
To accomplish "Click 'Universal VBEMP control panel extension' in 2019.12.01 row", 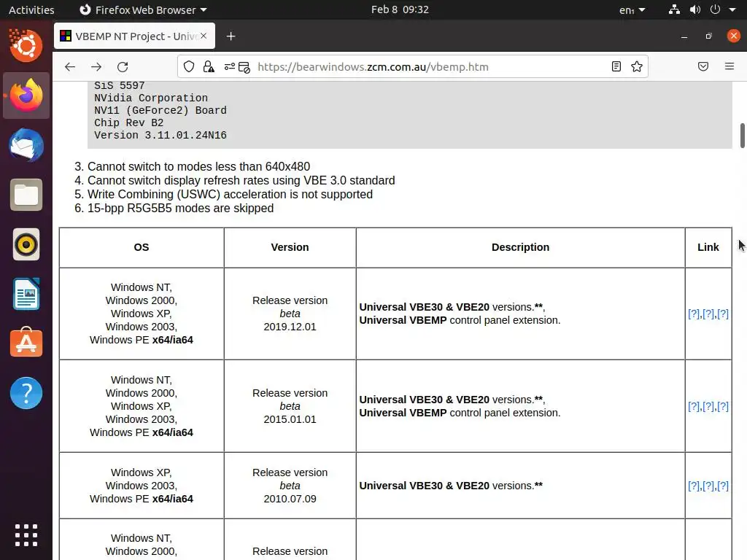I will point(460,320).
